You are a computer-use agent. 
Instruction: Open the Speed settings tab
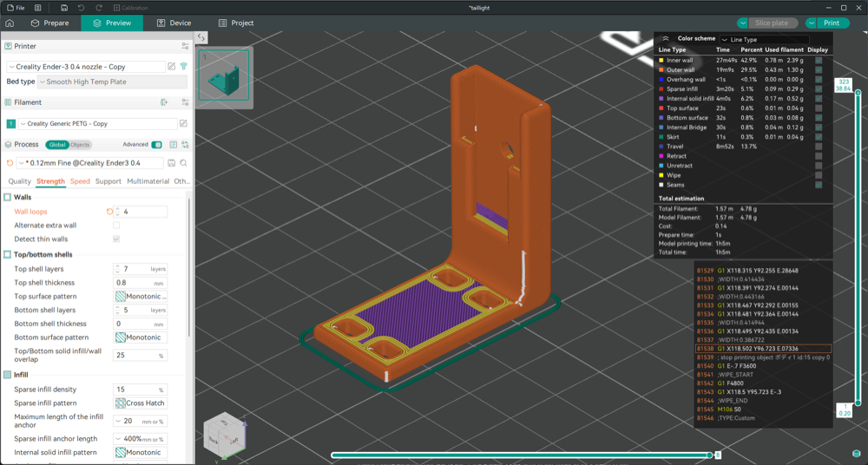click(80, 181)
